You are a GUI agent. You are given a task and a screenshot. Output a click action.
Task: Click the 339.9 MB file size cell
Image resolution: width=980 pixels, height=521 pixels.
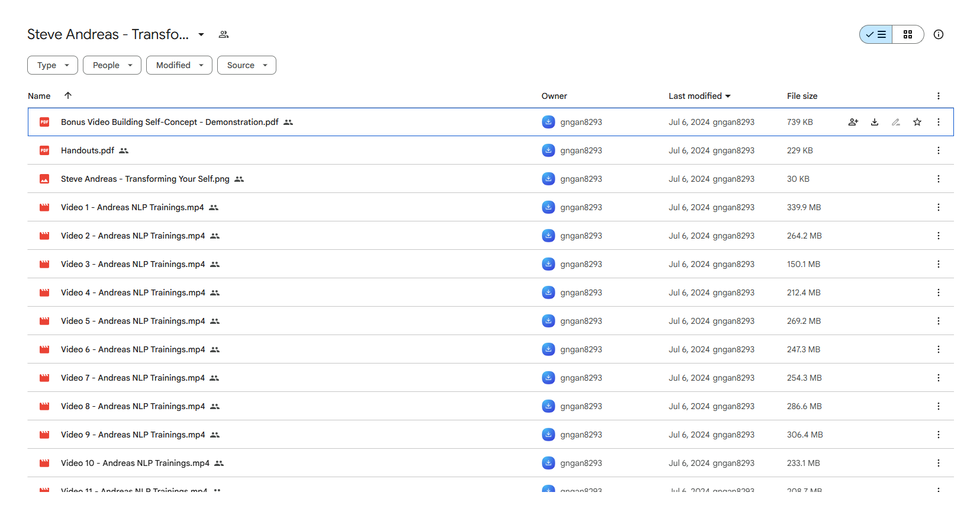(804, 207)
